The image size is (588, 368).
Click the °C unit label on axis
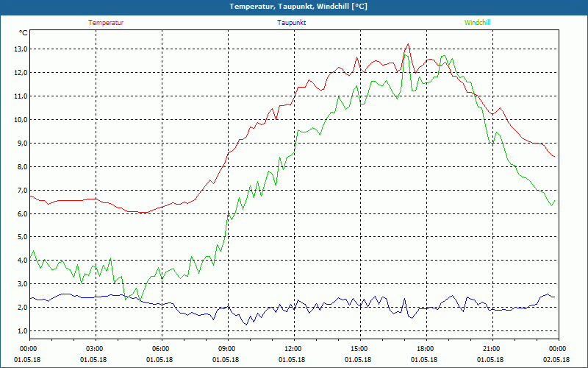click(24, 33)
